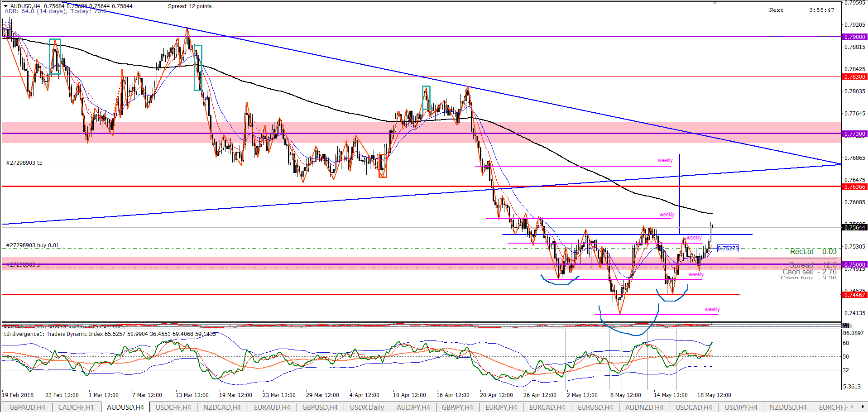Viewport: 868px width, 412px height.
Task: Select the red 0.76366 price label
Action: [854, 187]
